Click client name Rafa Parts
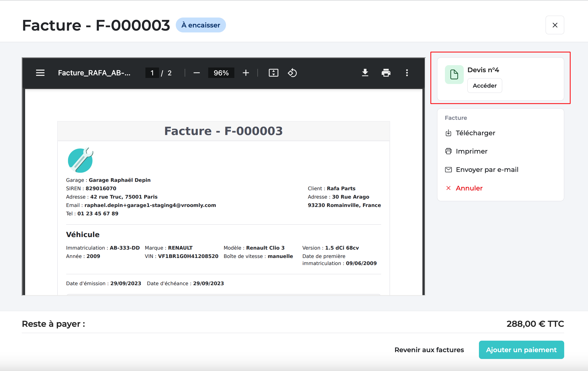 coord(341,188)
